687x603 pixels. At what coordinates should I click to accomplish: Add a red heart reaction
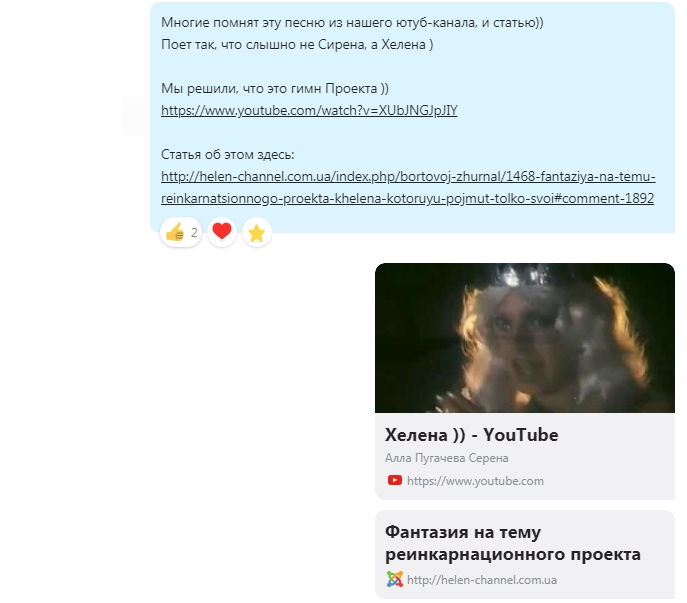click(x=222, y=231)
